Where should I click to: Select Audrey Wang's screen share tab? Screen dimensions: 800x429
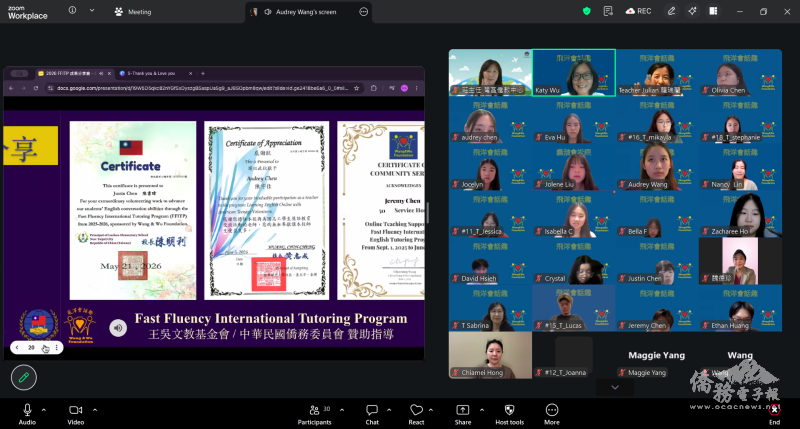tap(308, 12)
